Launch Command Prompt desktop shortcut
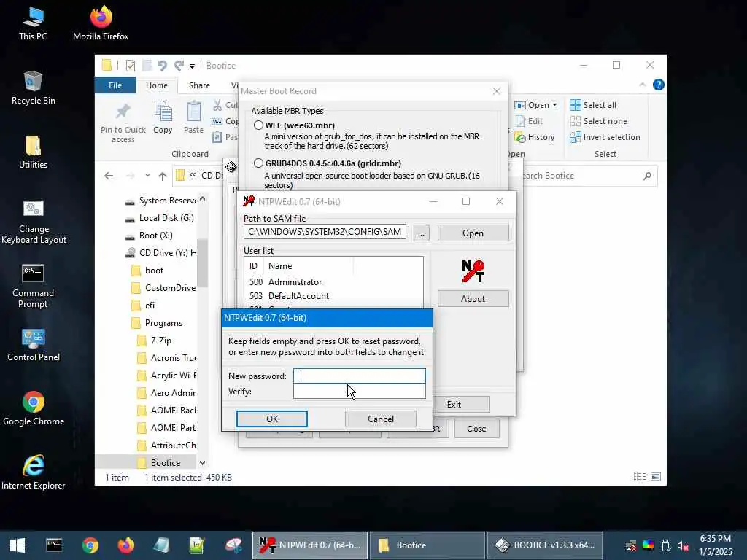The height and width of the screenshot is (560, 747). pyautogui.click(x=33, y=286)
